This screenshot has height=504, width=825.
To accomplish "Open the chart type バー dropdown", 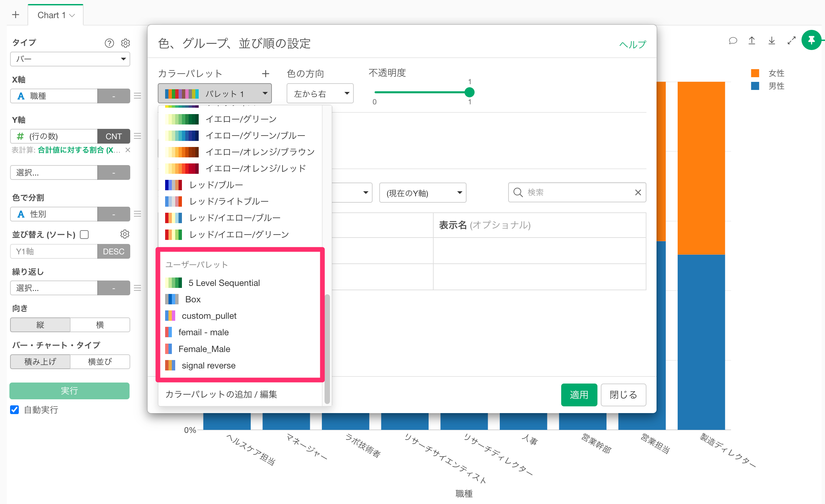I will (70, 59).
